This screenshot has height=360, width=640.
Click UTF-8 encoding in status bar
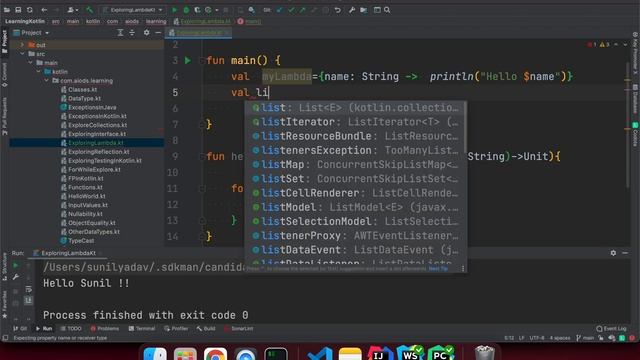tap(537, 338)
